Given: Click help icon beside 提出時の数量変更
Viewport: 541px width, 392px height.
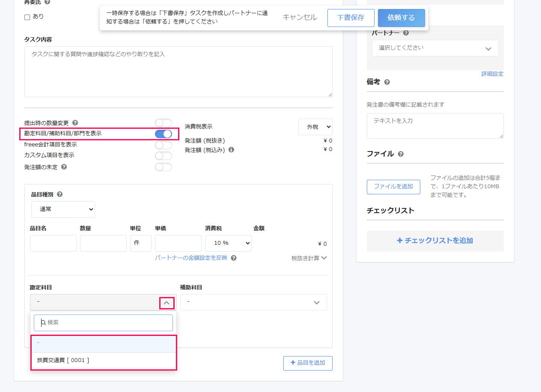Looking at the screenshot, I should coord(75,123).
